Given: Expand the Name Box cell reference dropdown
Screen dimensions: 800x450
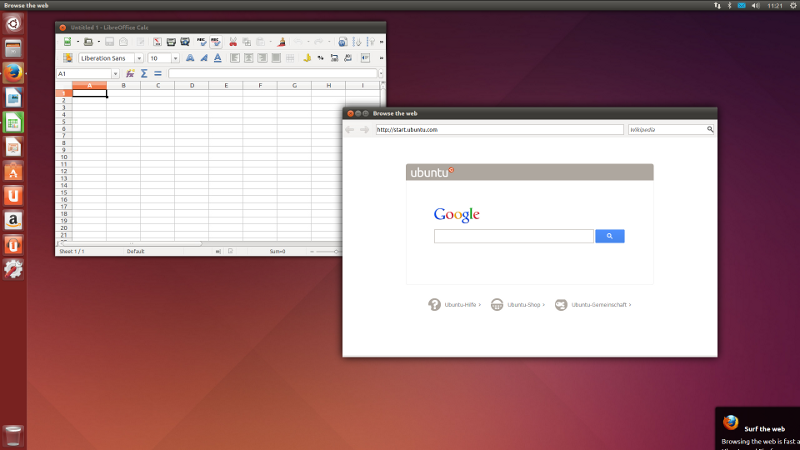Looking at the screenshot, I should pyautogui.click(x=116, y=74).
